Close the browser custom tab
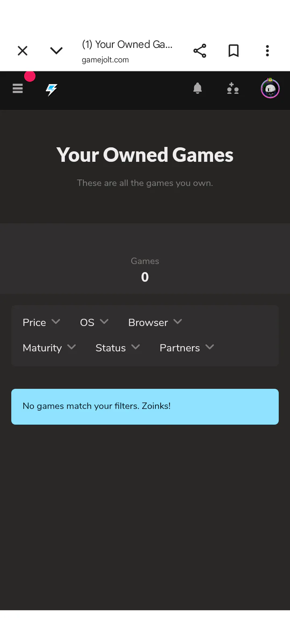 point(23,51)
